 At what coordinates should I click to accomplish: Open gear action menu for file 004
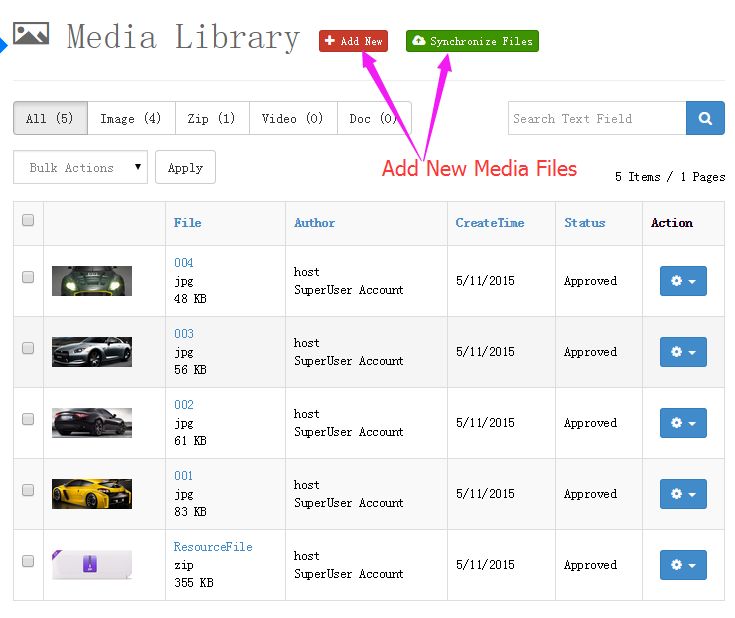pos(683,281)
